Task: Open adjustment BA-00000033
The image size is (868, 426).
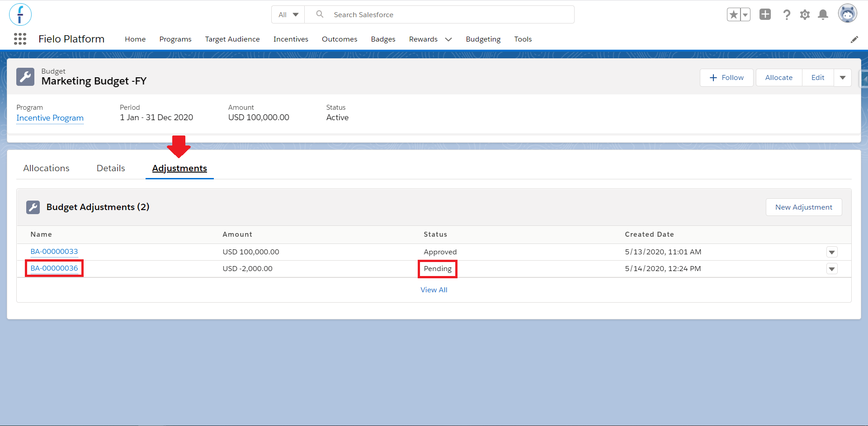Action: tap(54, 252)
